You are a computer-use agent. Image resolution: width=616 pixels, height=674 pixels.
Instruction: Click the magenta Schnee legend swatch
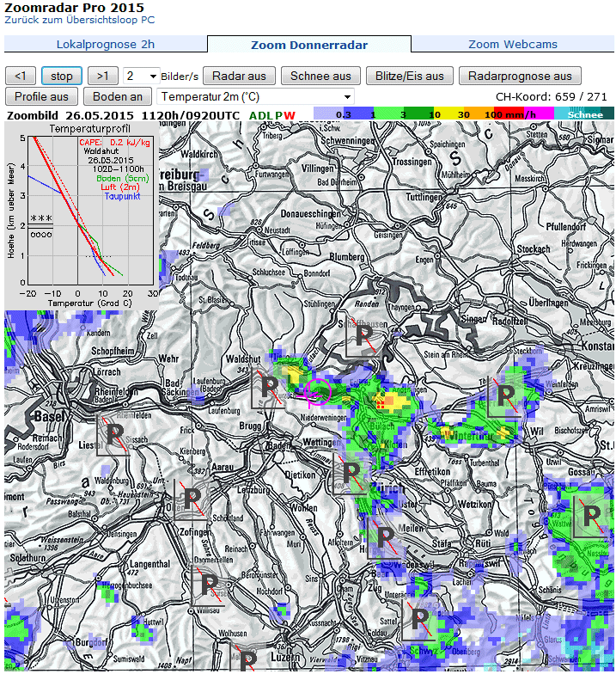click(584, 113)
